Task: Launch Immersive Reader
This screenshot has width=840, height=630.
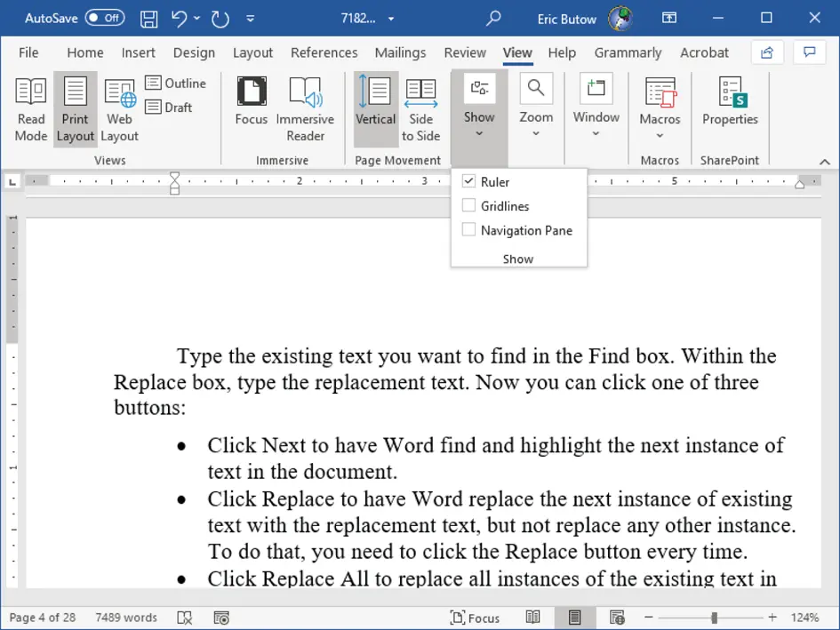Action: pyautogui.click(x=305, y=108)
